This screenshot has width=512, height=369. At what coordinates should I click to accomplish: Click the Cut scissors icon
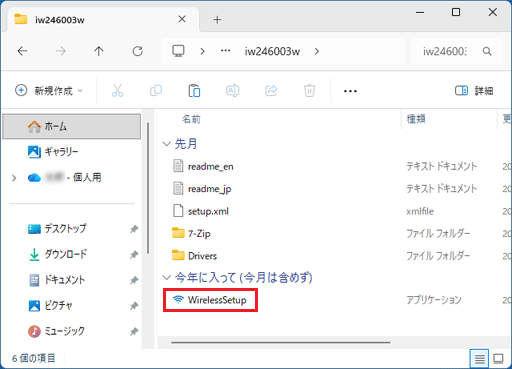(117, 90)
